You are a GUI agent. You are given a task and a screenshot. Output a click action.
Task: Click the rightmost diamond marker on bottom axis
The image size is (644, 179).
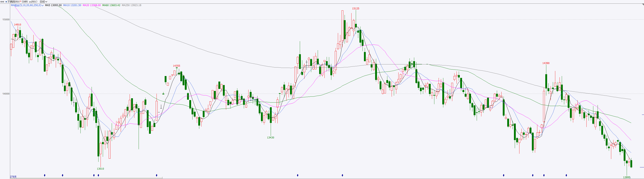coord(566,175)
